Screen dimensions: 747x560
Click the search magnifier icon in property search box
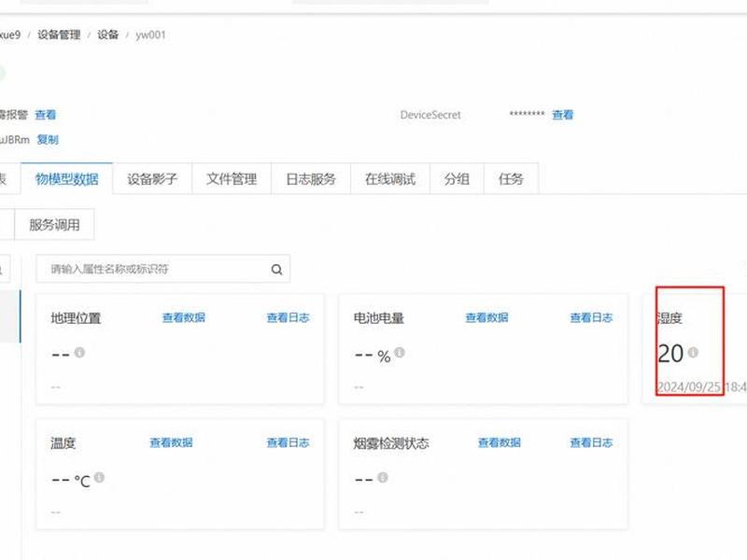tap(276, 270)
